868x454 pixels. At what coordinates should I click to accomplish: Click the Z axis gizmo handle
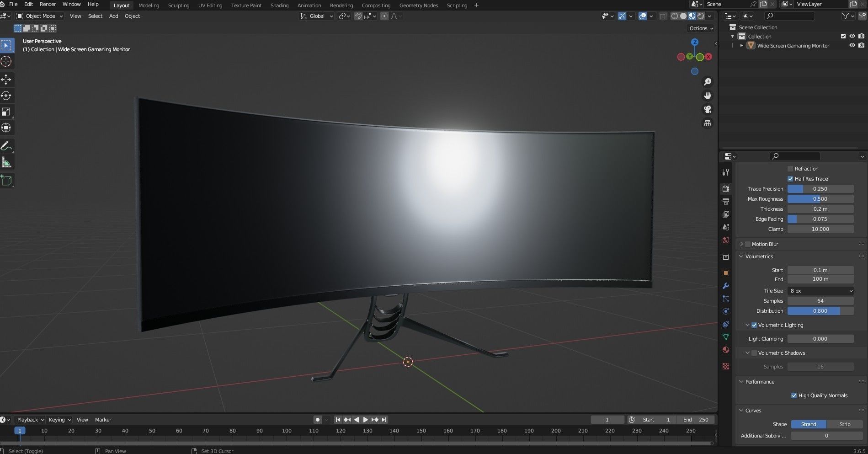695,42
